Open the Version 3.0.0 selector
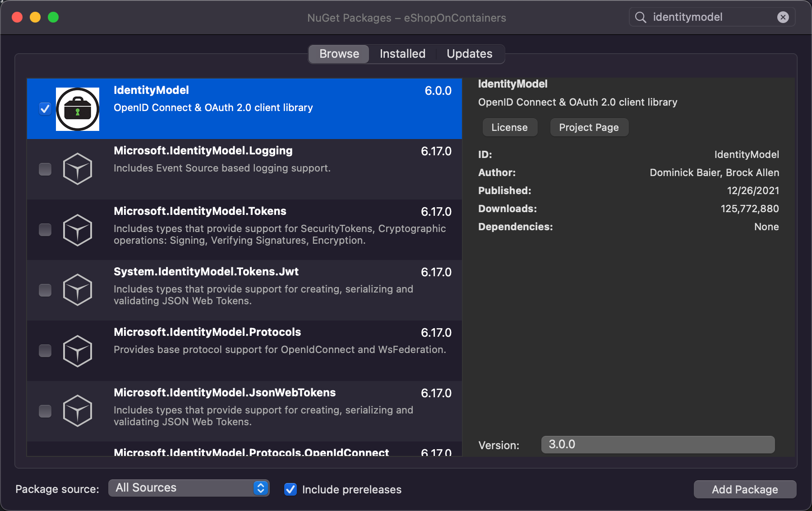 point(658,445)
